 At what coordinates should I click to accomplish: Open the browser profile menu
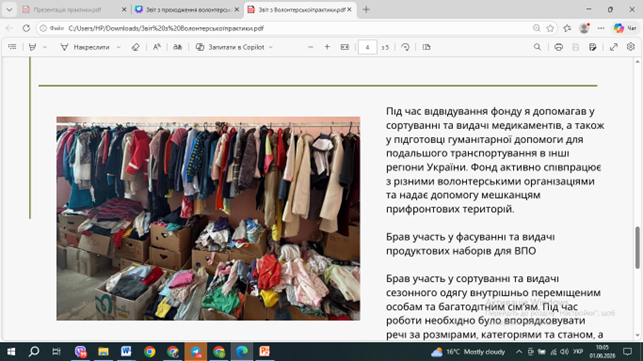pos(584,28)
